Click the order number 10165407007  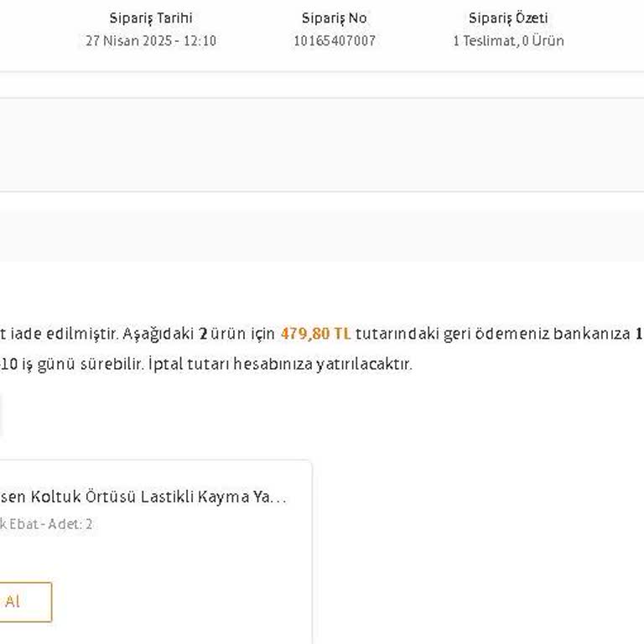pyautogui.click(x=335, y=40)
